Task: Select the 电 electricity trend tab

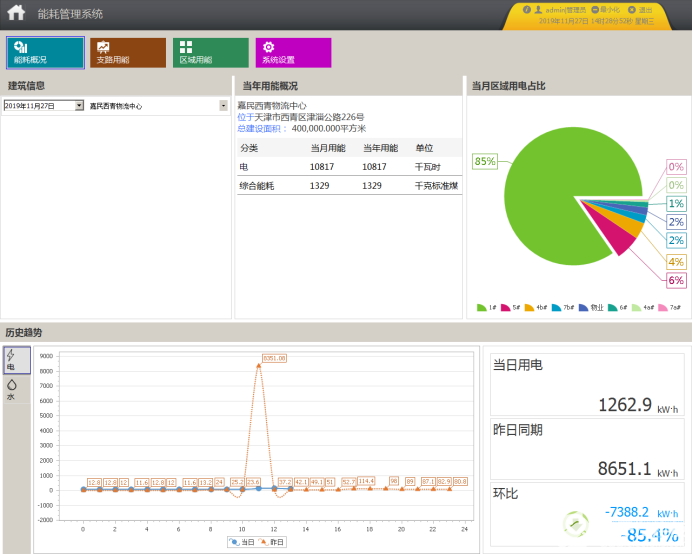Action: coord(17,360)
